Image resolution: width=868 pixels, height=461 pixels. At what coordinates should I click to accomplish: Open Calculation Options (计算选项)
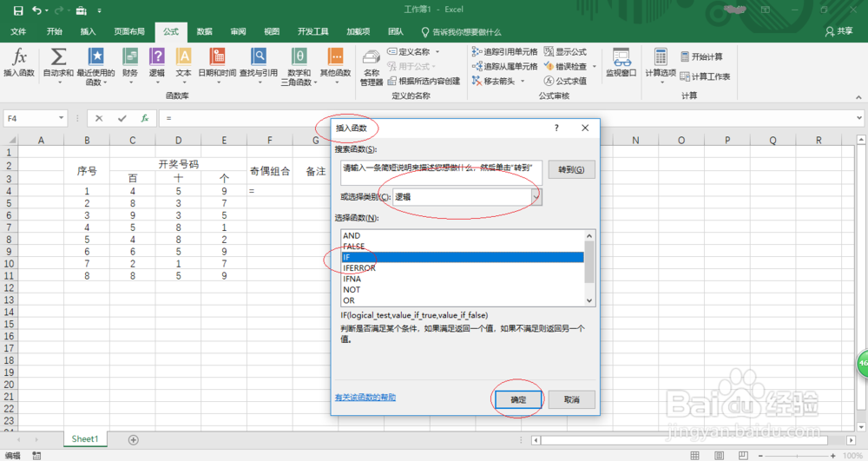pyautogui.click(x=661, y=65)
